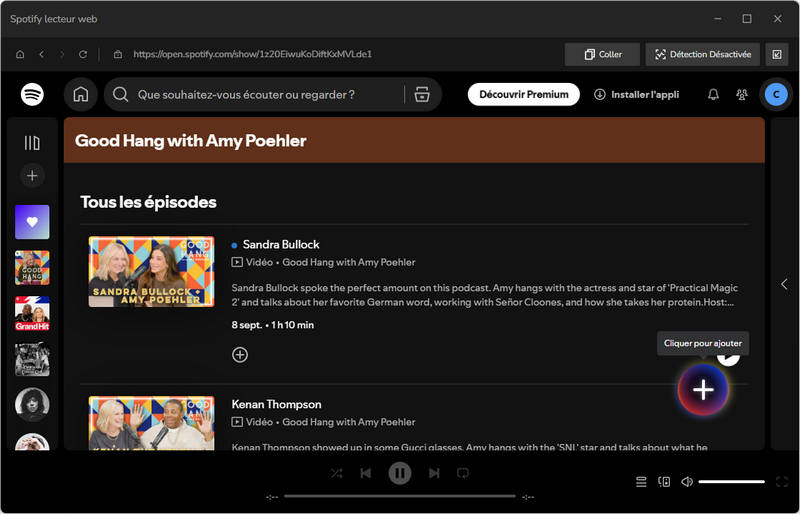Open the Sandra Bullock episode title
This screenshot has height=514, width=800.
point(281,244)
